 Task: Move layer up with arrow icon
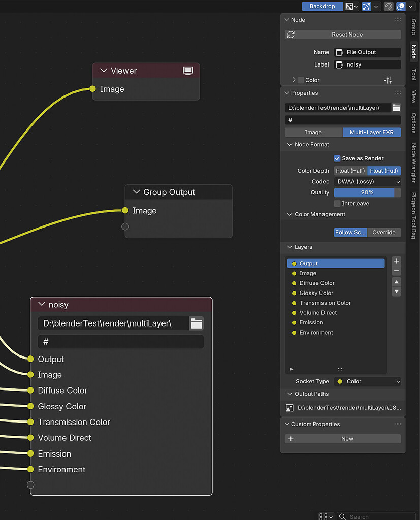pos(397,282)
